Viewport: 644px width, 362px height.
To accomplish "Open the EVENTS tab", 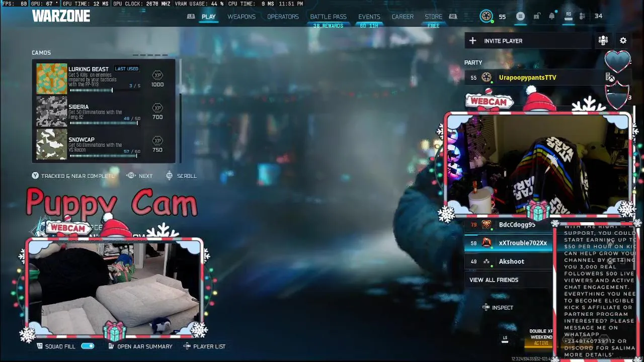I will tap(369, 17).
